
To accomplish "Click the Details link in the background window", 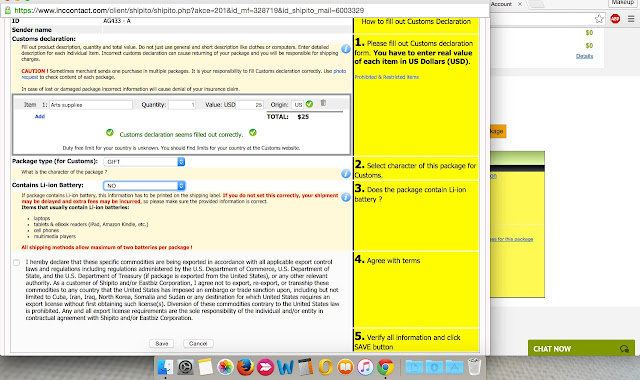I will click(584, 56).
